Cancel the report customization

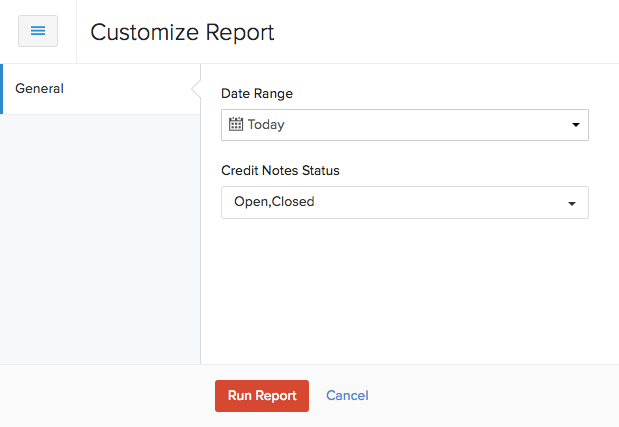click(x=347, y=396)
